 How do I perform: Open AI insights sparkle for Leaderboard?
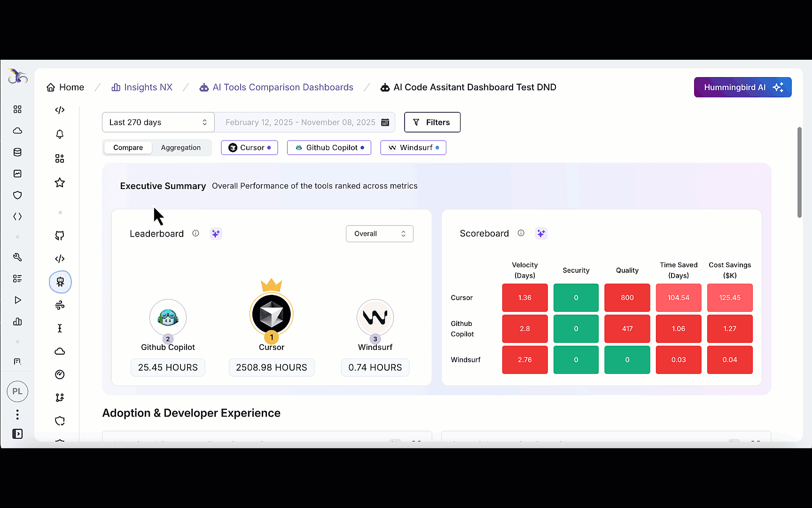click(216, 234)
